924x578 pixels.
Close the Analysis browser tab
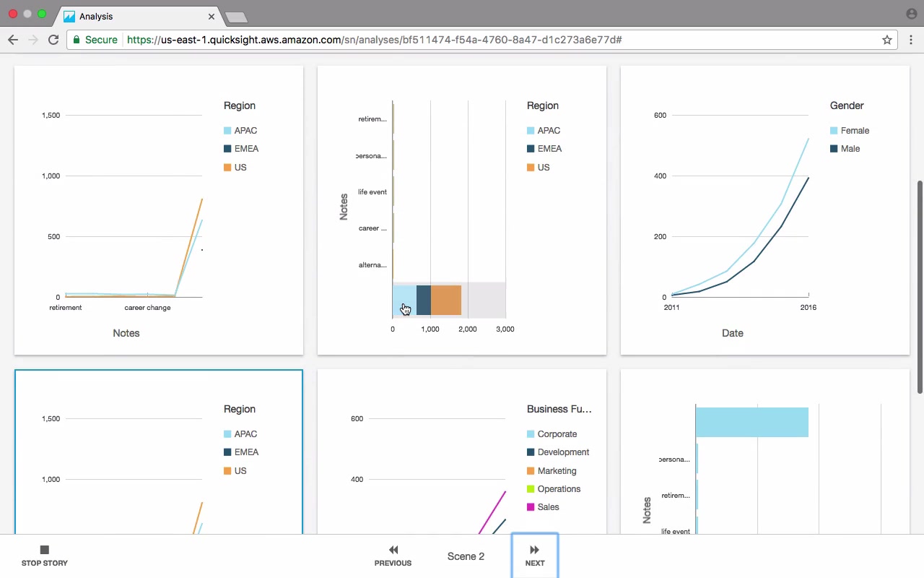pyautogui.click(x=212, y=16)
